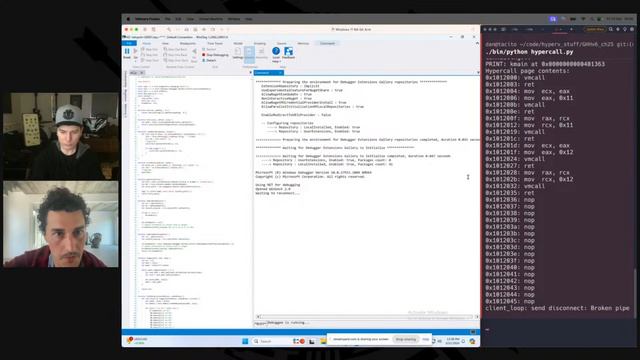This screenshot has width=640, height=360.
Task: Click the Step Out command
Action: pyautogui.click(x=149, y=49)
